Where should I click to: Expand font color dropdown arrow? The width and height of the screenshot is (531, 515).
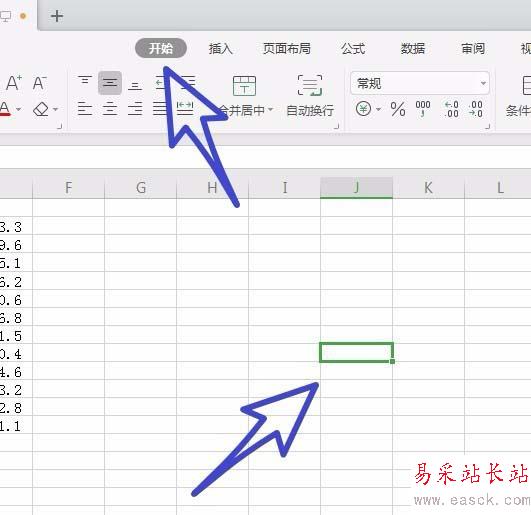pos(19,109)
